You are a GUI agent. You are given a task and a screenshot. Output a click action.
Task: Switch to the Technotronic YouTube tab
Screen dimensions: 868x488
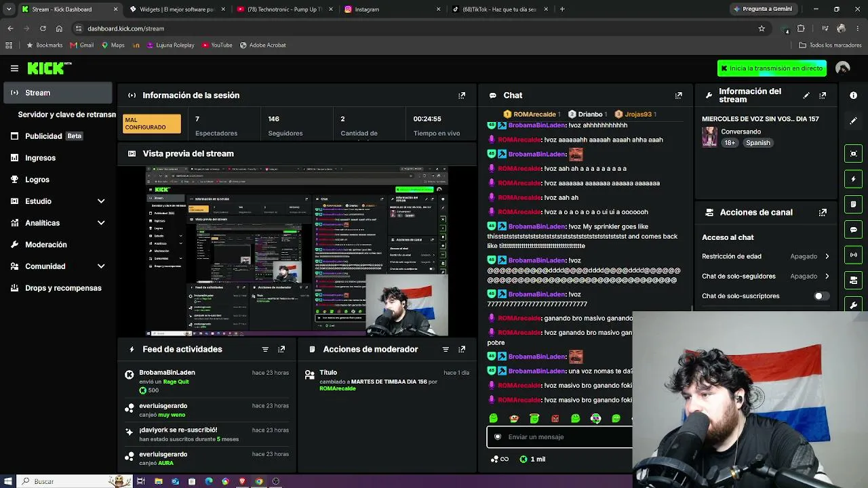coord(285,9)
